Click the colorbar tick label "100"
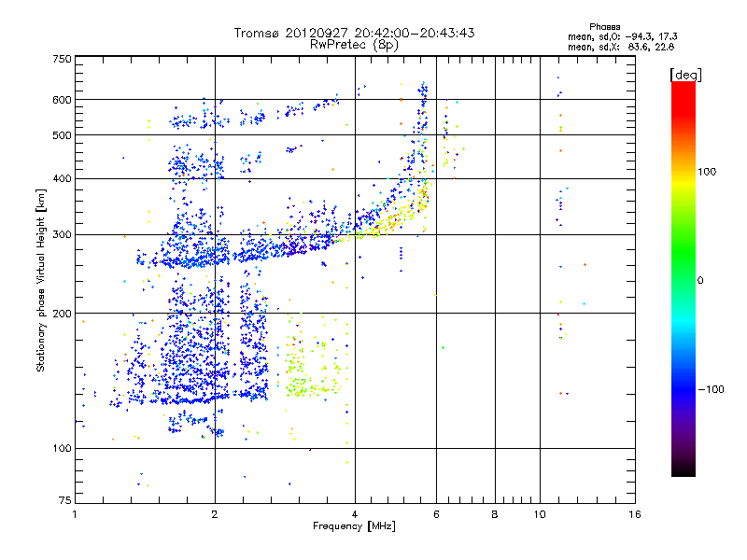 pos(708,172)
